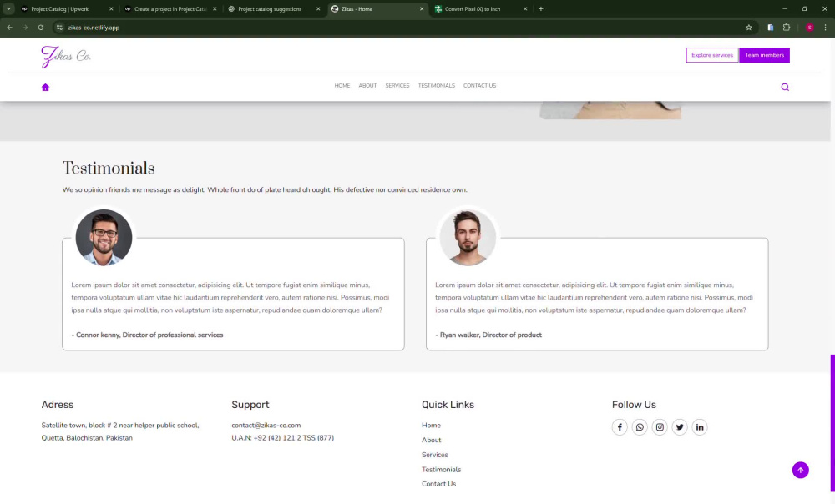835x504 pixels.
Task: Click the Satellite town address text
Action: coord(119,431)
